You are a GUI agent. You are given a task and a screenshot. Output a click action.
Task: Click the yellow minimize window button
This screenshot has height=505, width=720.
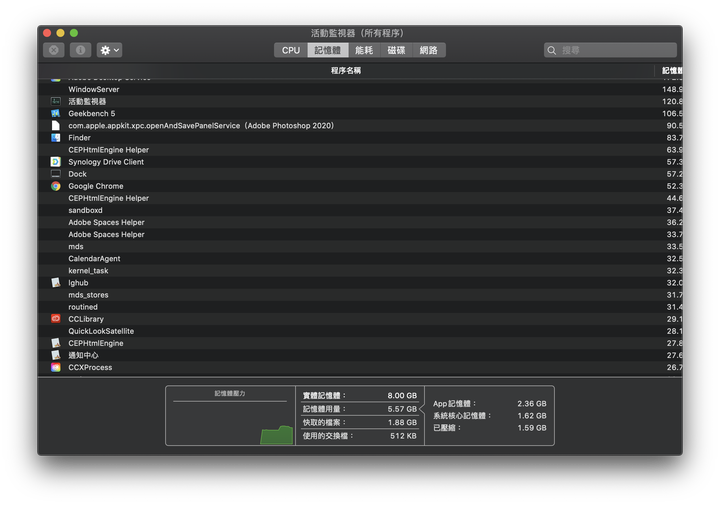[x=60, y=33]
